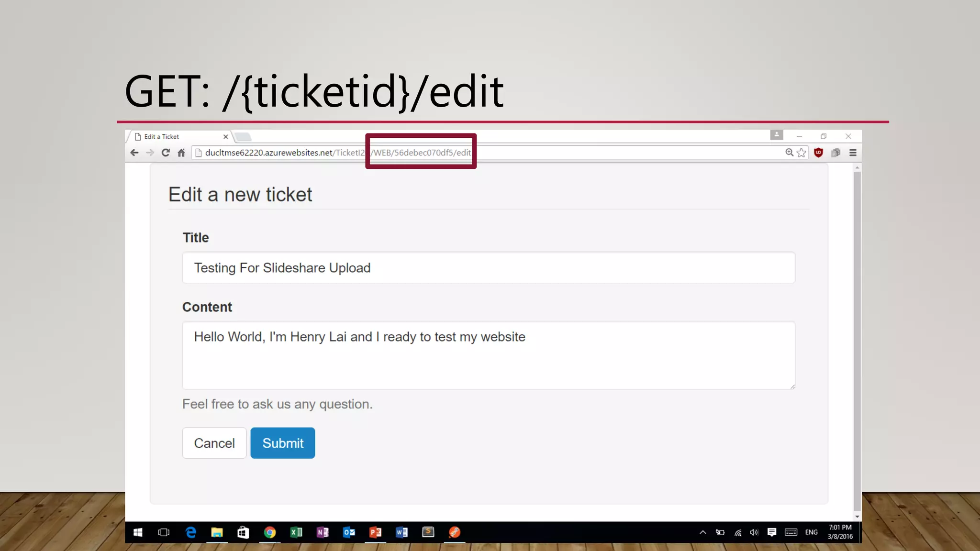Launch Microsoft Edge from taskbar
The image size is (980, 551).
click(x=190, y=532)
